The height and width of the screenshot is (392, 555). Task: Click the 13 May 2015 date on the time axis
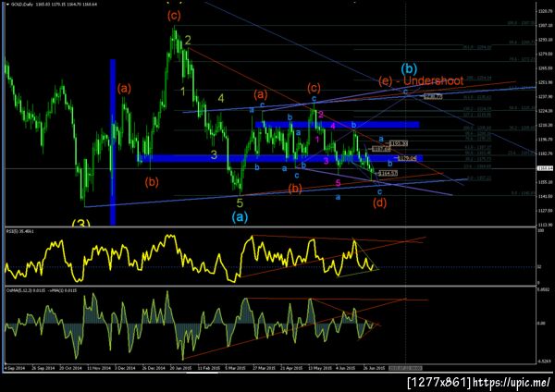[320, 368]
